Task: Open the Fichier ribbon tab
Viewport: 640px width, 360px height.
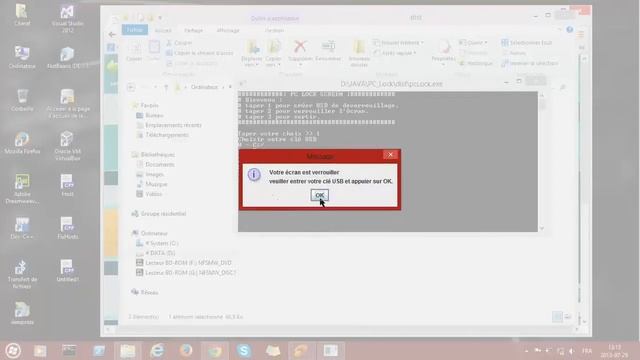Action: coord(135,30)
